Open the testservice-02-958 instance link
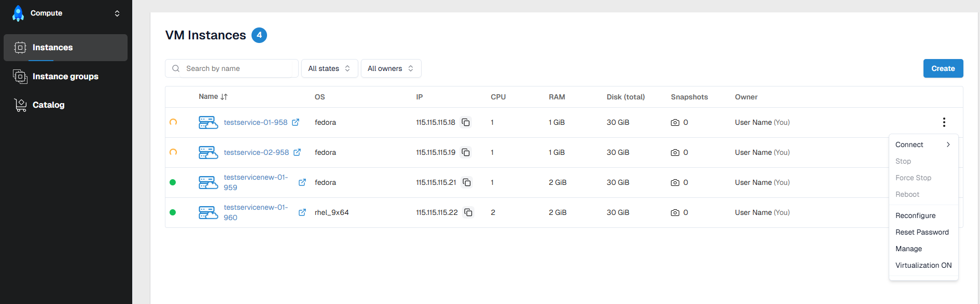The height and width of the screenshot is (304, 980). pyautogui.click(x=256, y=152)
